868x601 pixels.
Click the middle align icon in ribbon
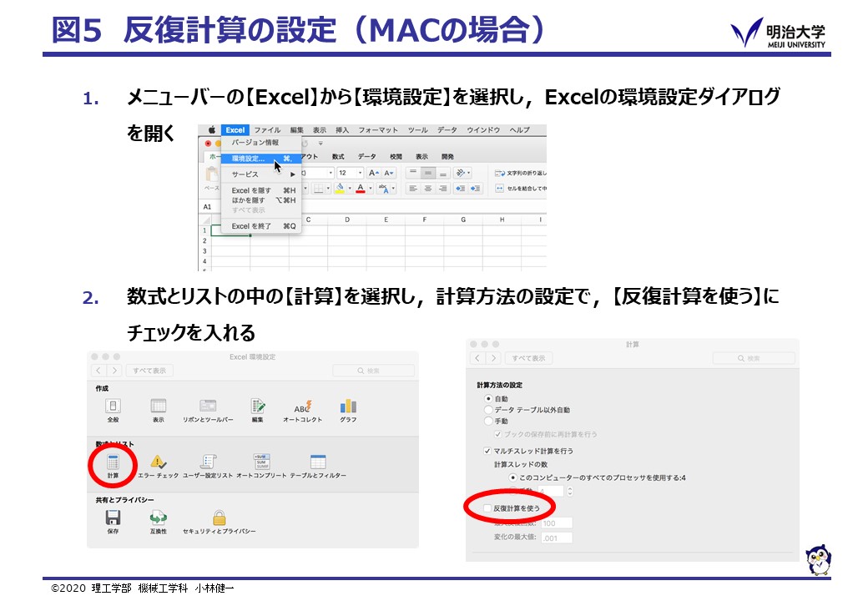click(x=427, y=174)
